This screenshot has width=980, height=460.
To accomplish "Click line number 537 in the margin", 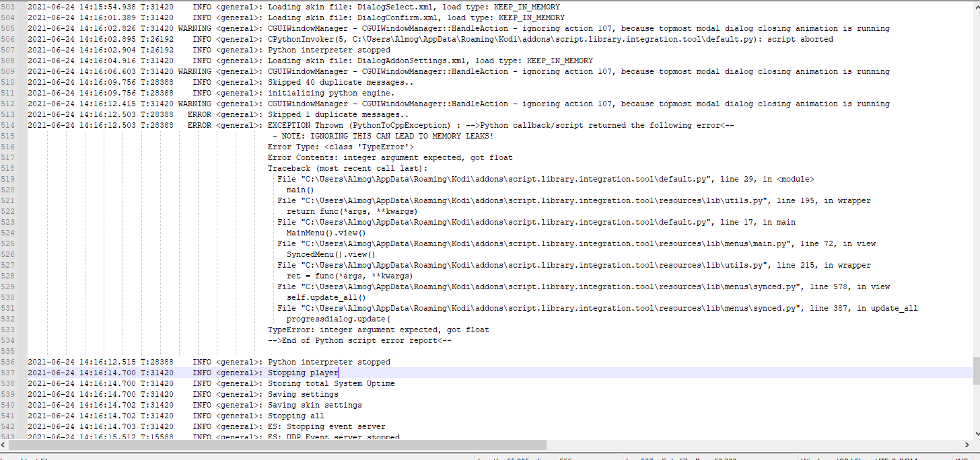I will [8, 373].
